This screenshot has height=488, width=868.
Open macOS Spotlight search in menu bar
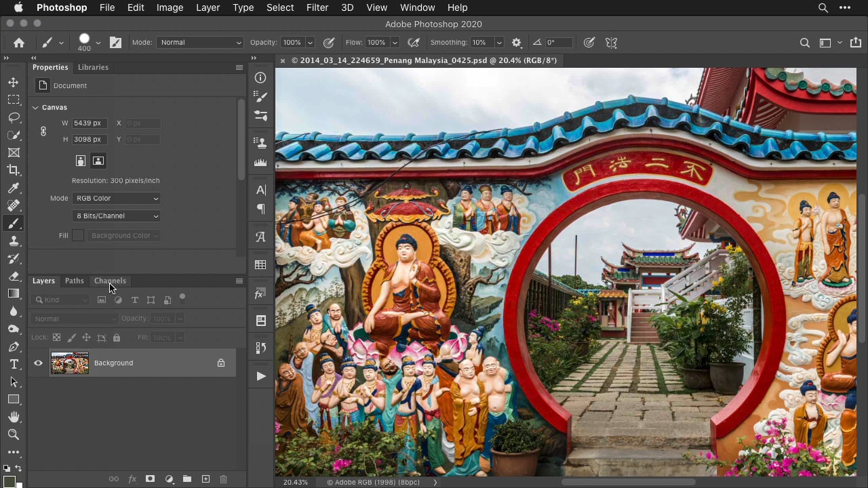point(823,7)
